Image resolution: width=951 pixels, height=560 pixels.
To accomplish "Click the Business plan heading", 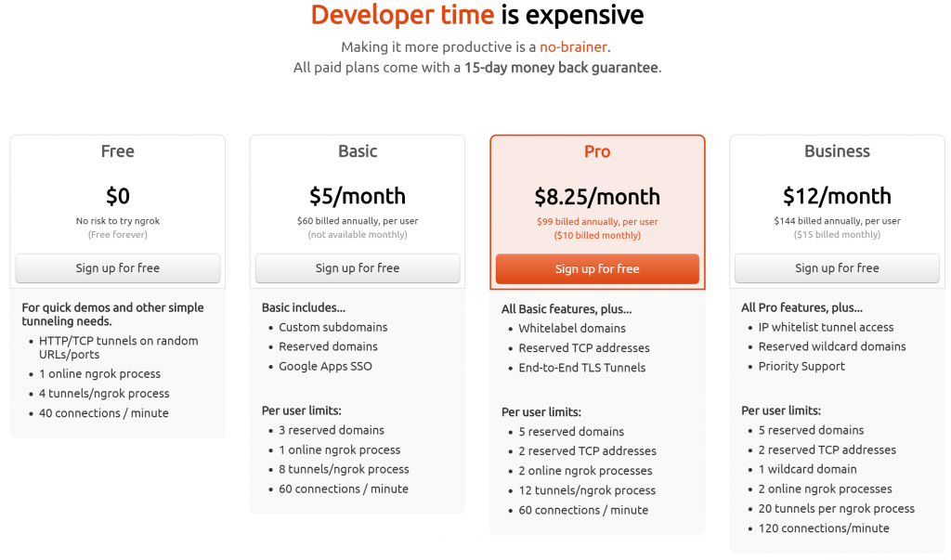I will pos(837,151).
